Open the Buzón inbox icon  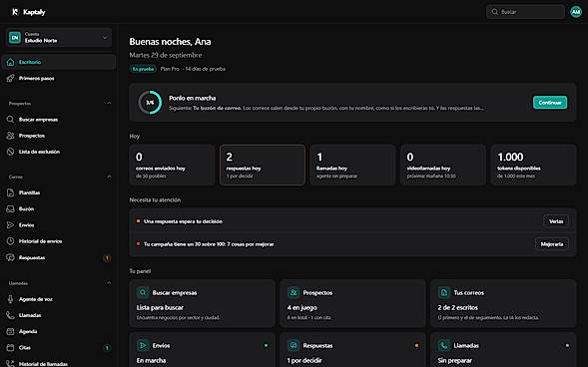(x=11, y=209)
